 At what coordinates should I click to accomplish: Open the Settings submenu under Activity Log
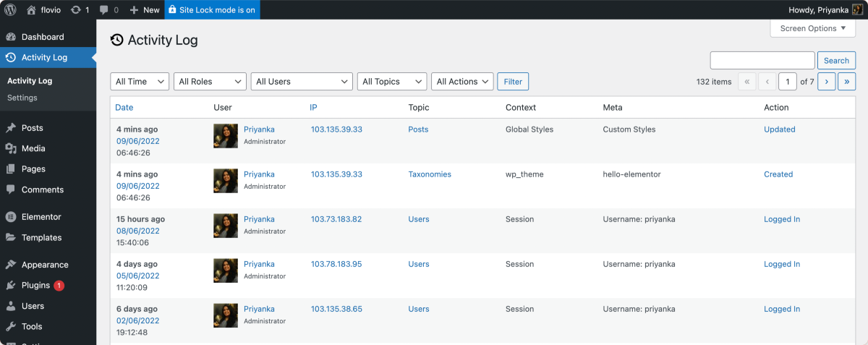pos(22,98)
